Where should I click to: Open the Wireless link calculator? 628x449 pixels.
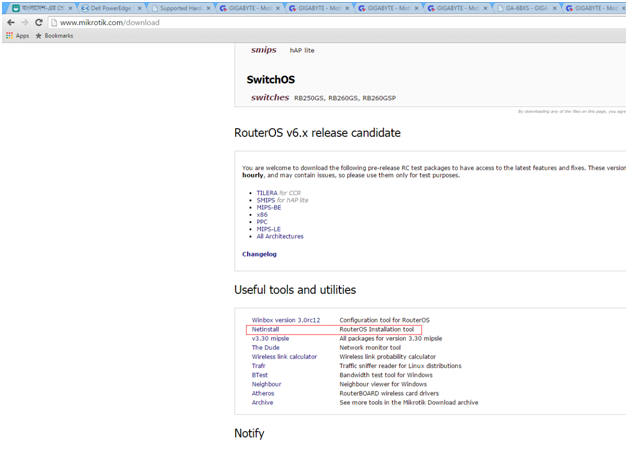coord(284,356)
